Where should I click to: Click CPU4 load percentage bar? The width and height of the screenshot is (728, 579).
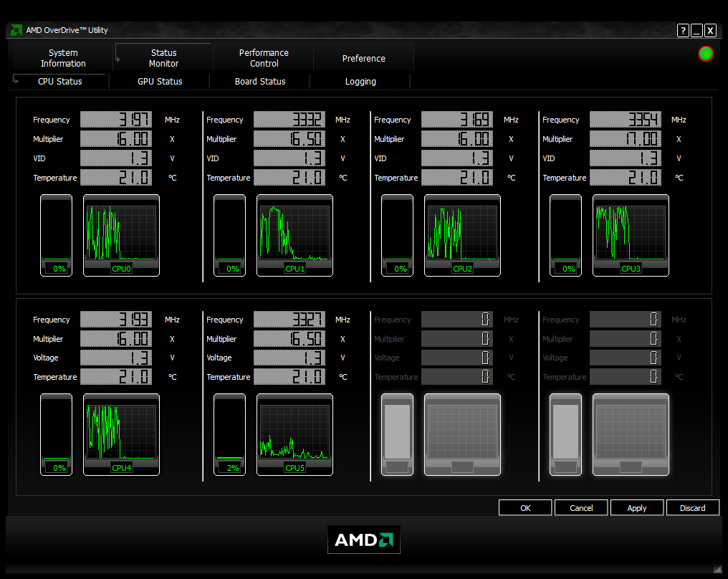pyautogui.click(x=56, y=434)
